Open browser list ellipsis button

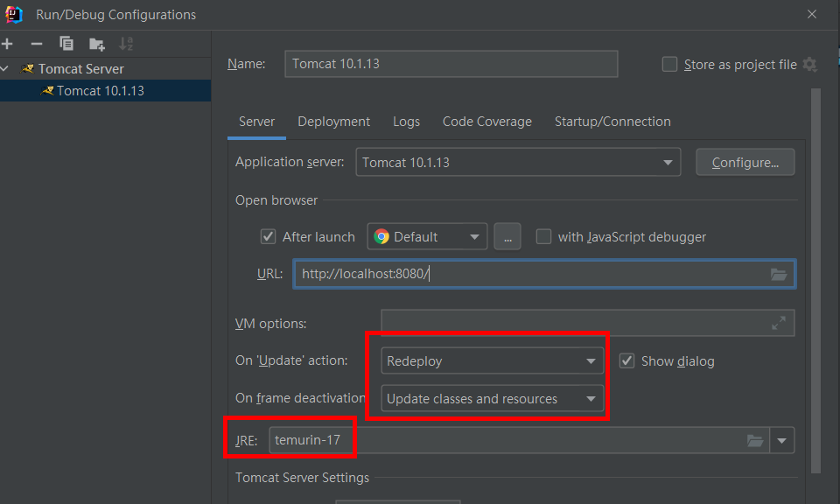[507, 237]
